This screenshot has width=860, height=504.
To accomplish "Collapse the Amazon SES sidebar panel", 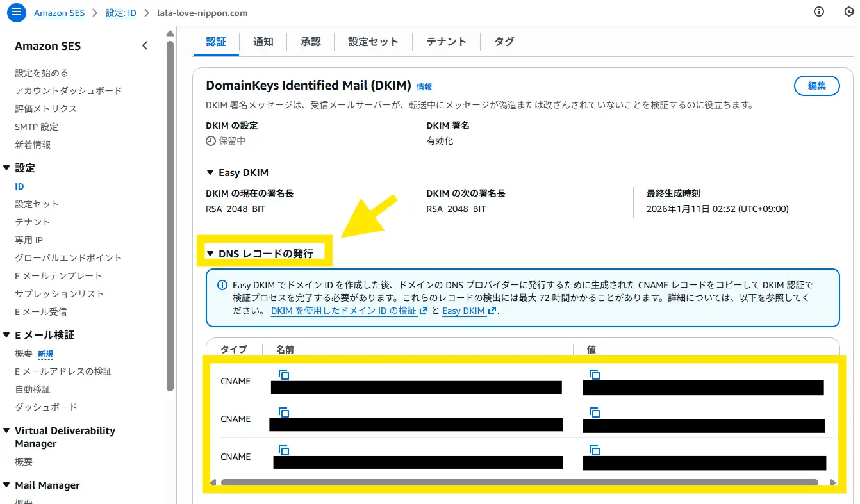I will click(145, 45).
